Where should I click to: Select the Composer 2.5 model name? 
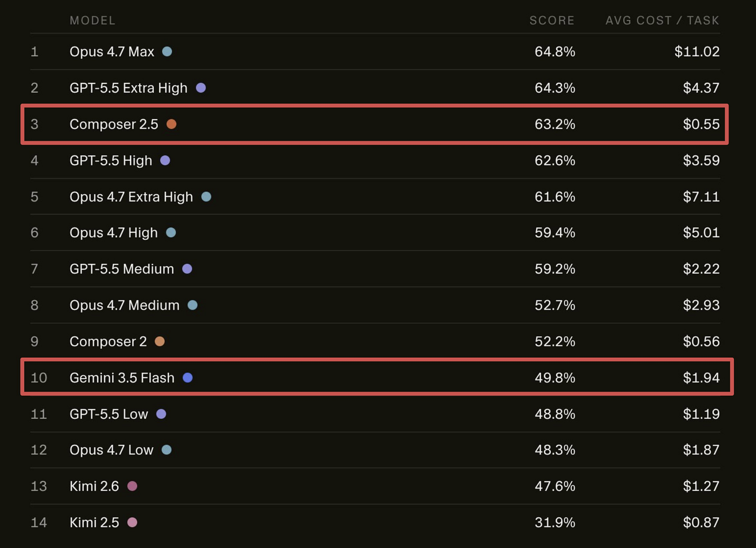(114, 124)
